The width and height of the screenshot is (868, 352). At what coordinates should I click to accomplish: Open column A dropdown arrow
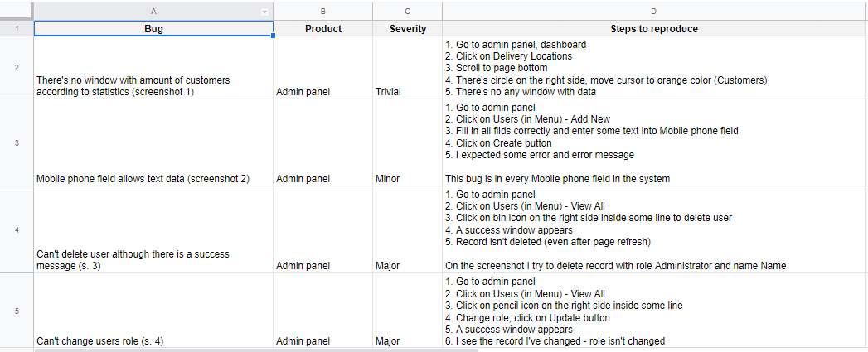click(264, 12)
